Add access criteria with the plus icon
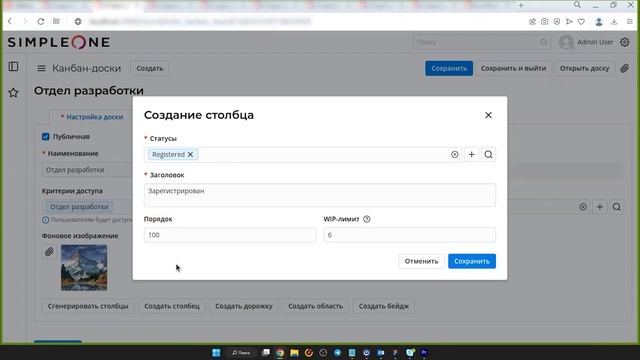The height and width of the screenshot is (360, 640). point(600,207)
